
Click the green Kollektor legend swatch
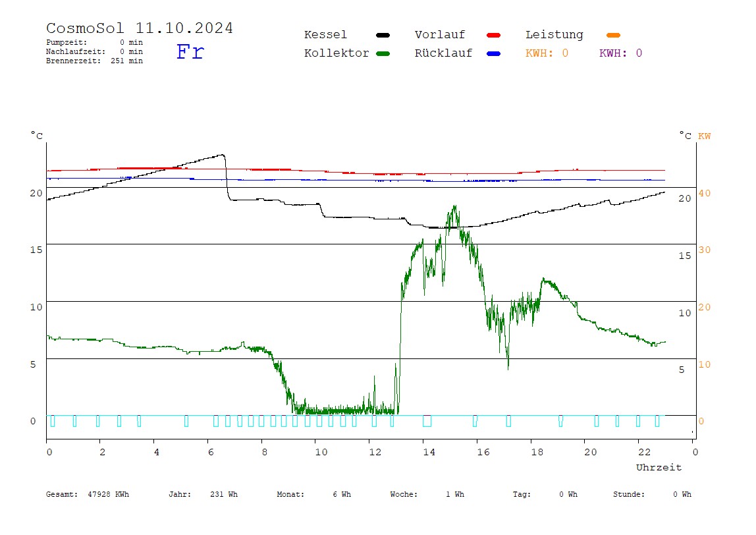(x=383, y=53)
